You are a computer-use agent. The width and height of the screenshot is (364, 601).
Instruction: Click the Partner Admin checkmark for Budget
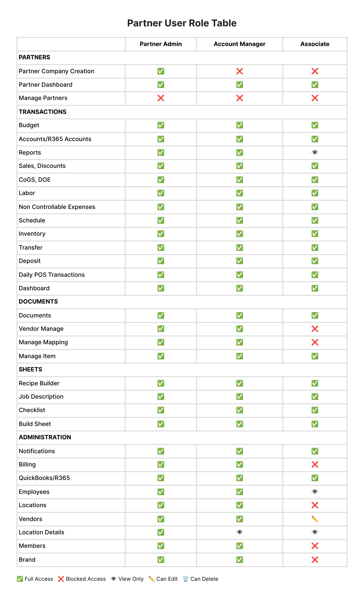[161, 125]
